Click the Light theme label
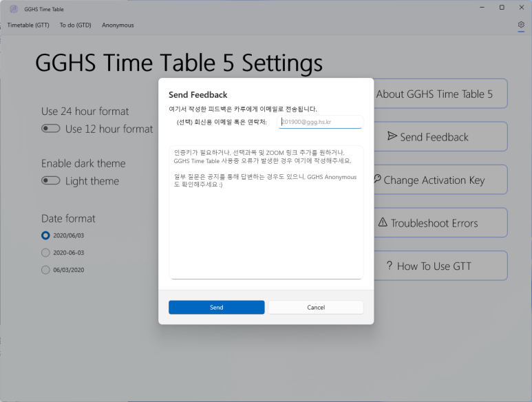 (92, 181)
